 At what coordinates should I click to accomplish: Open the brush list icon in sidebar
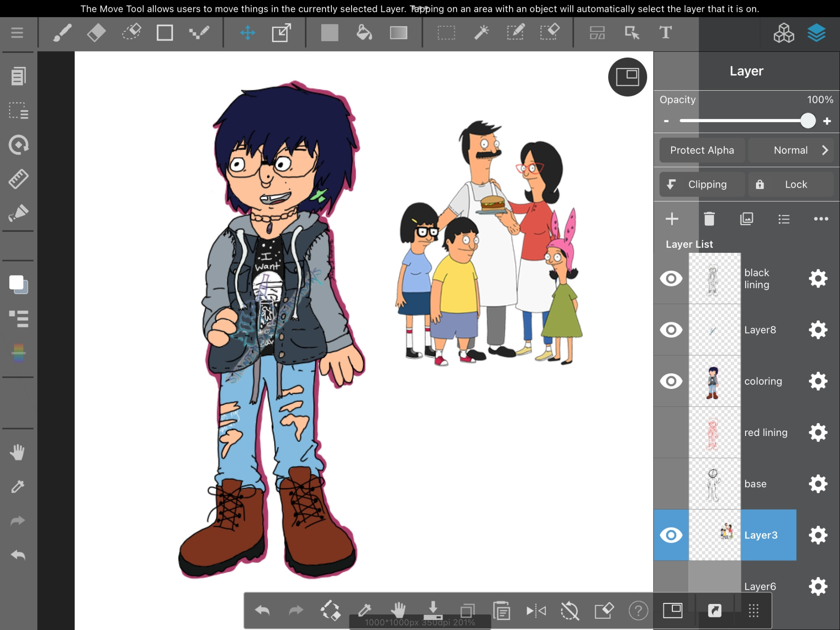coord(18,319)
